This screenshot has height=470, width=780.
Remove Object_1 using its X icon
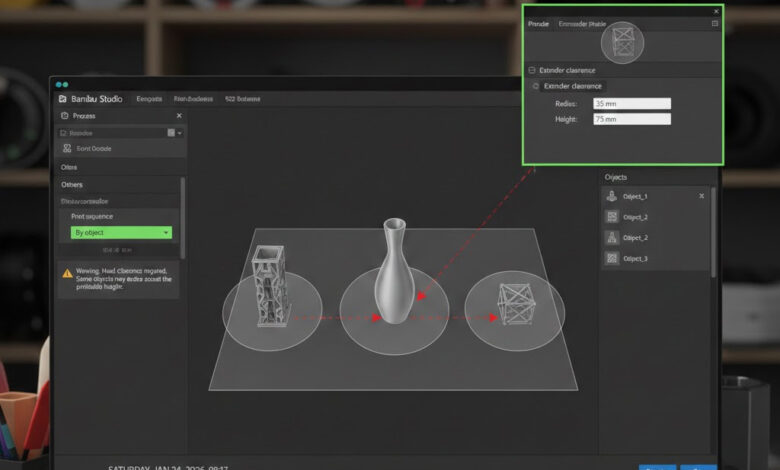click(x=701, y=197)
